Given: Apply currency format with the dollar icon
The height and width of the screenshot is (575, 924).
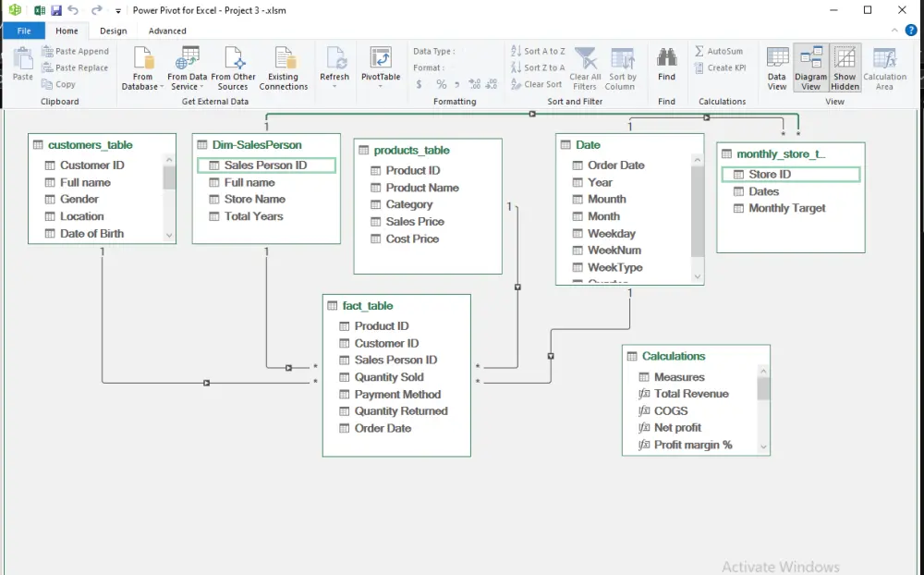Looking at the screenshot, I should click(x=418, y=84).
